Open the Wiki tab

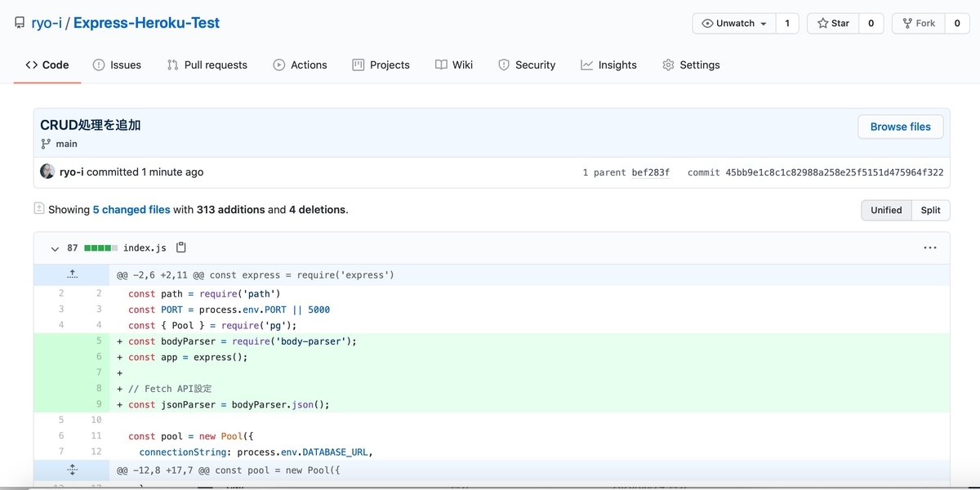point(454,65)
